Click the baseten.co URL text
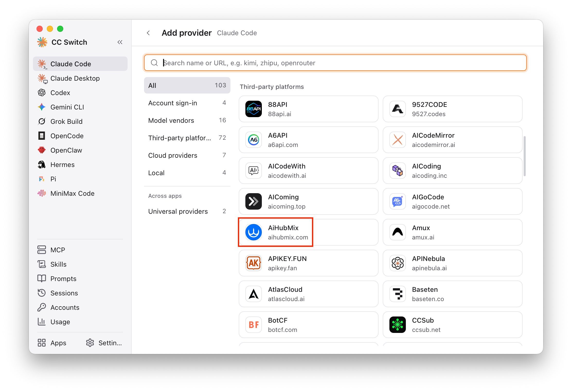 pos(428,299)
